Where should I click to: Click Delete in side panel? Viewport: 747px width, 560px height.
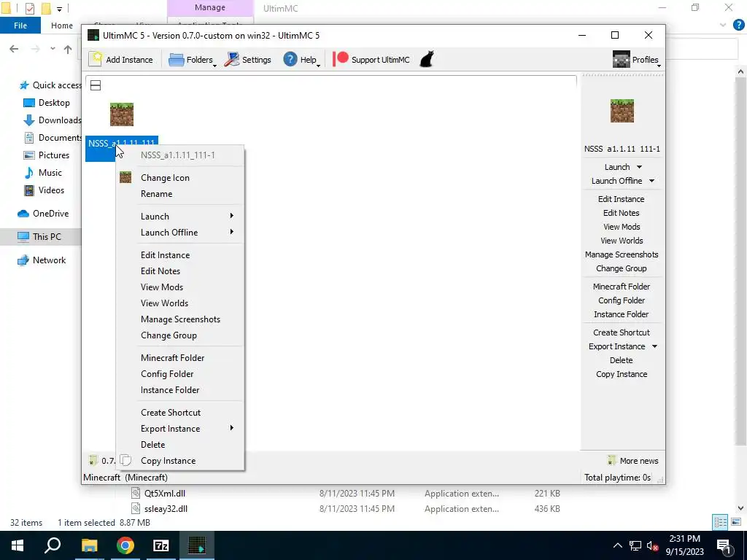(x=622, y=360)
